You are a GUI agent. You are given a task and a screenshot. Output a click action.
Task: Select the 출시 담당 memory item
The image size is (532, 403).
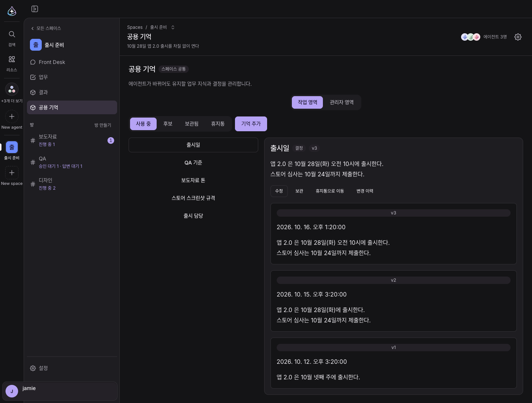[193, 216]
